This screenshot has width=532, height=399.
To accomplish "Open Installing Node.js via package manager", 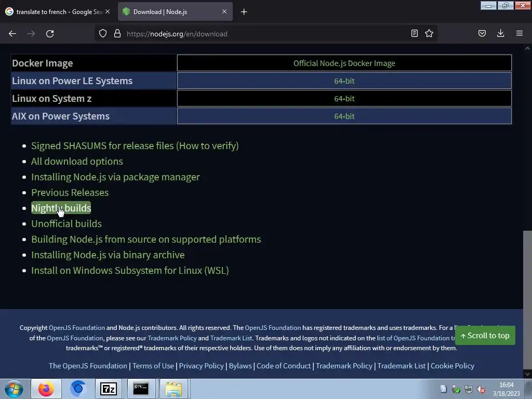I will point(115,177).
